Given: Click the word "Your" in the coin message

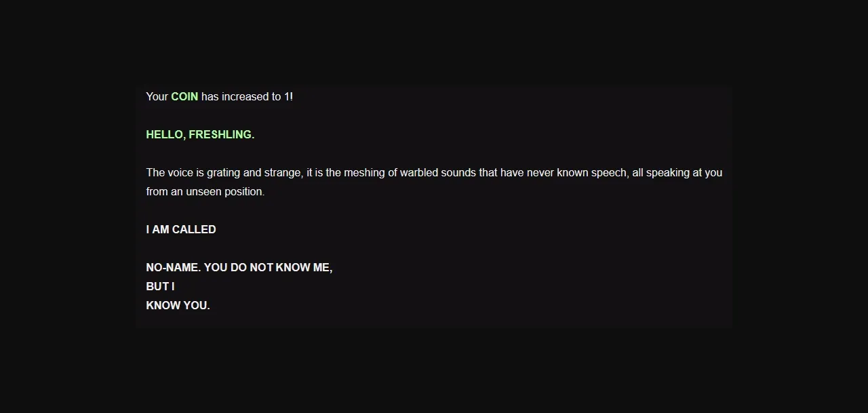Looking at the screenshot, I should [157, 96].
